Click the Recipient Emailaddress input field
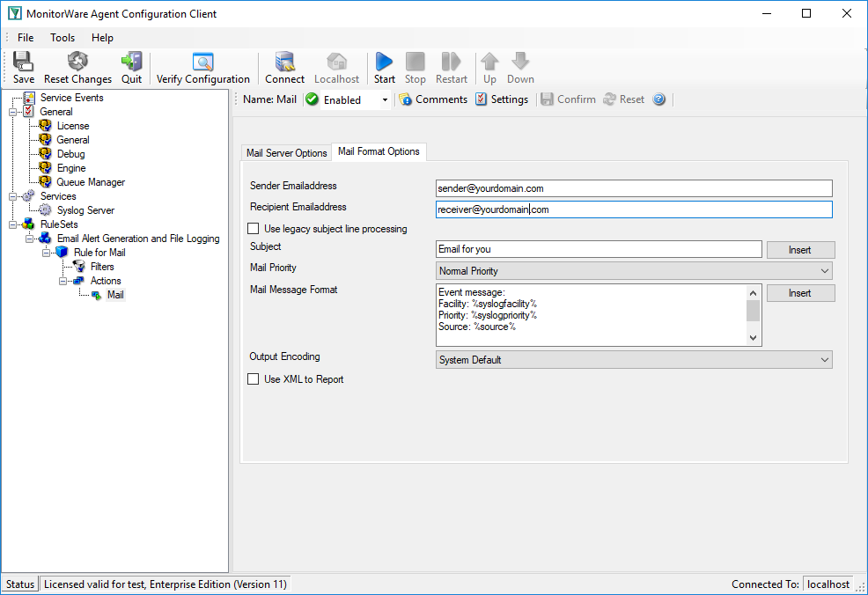The image size is (868, 595). (634, 209)
